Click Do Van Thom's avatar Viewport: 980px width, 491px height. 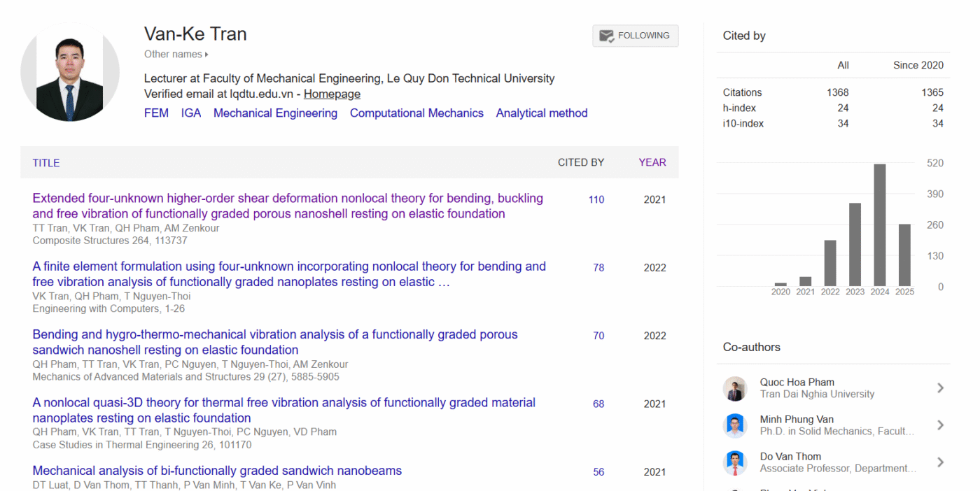[x=735, y=462]
